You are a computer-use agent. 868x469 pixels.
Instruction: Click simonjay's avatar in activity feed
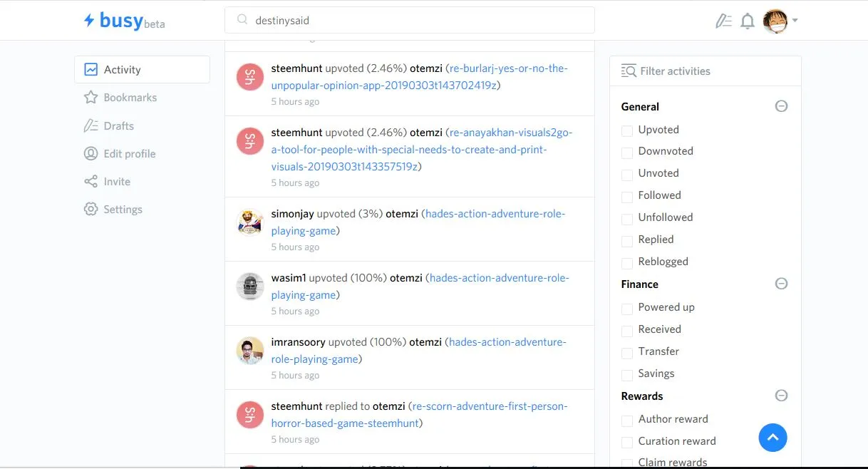[250, 222]
